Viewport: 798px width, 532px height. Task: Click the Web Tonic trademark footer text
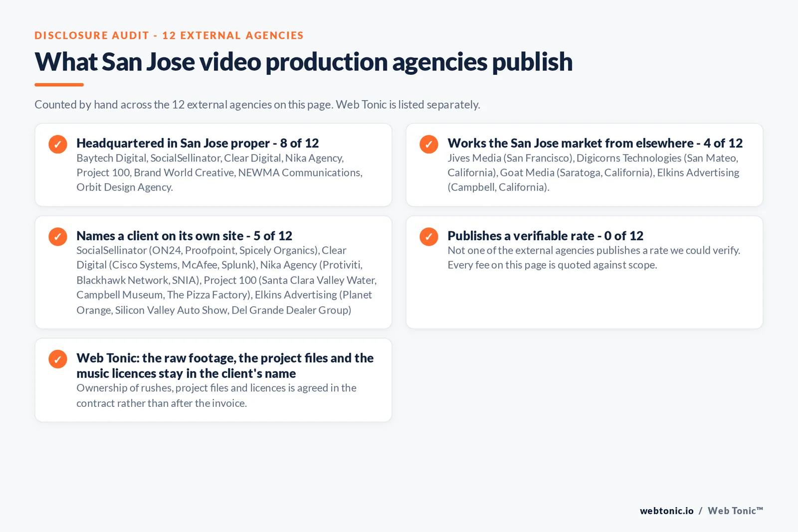735,511
